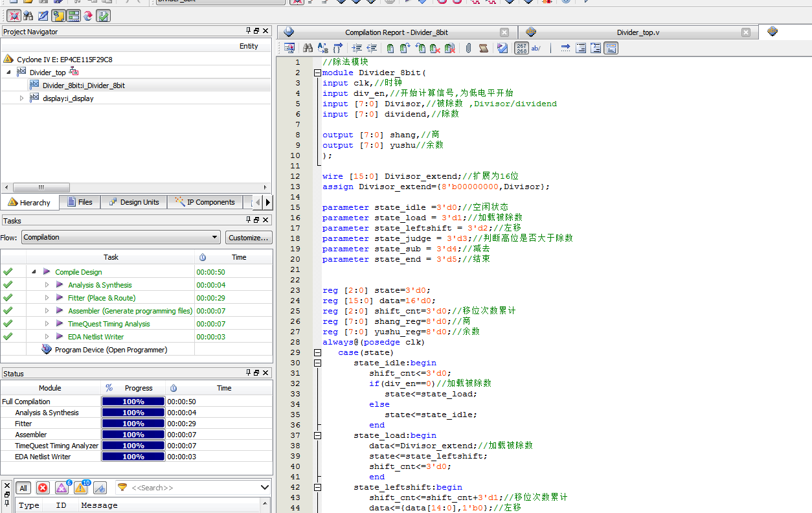Show critical warnings filter with badge 6
812x513 pixels.
pos(62,488)
